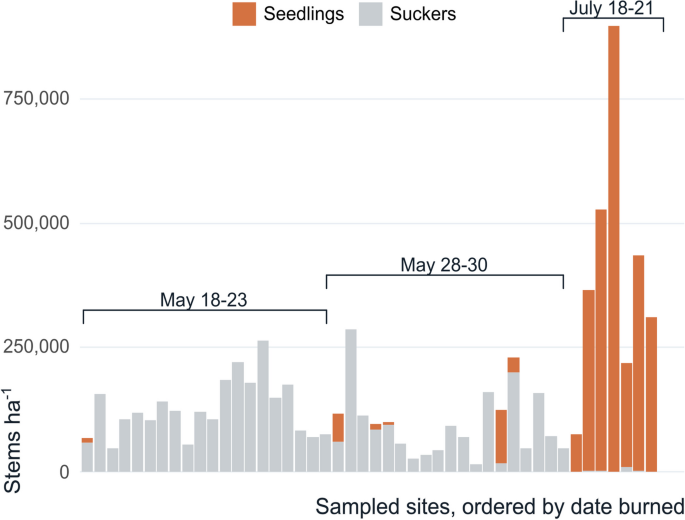Image resolution: width=685 pixels, height=520 pixels.
Task: Select the "Seedlings" legend label
Action: (304, 13)
